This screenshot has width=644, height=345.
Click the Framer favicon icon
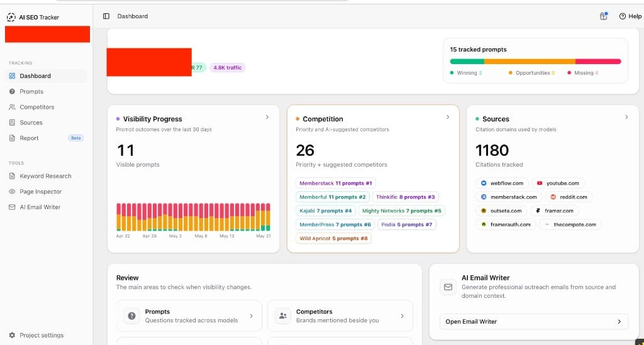coord(538,211)
